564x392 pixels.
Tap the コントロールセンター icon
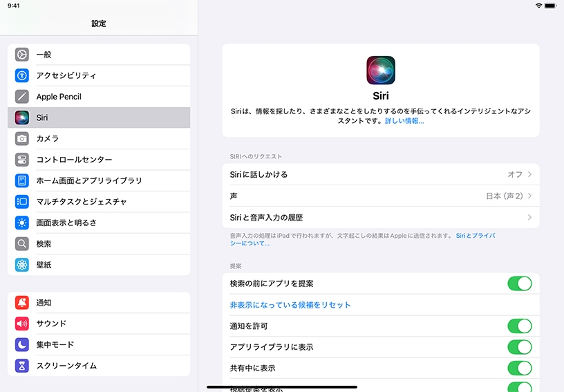pyautogui.click(x=22, y=160)
